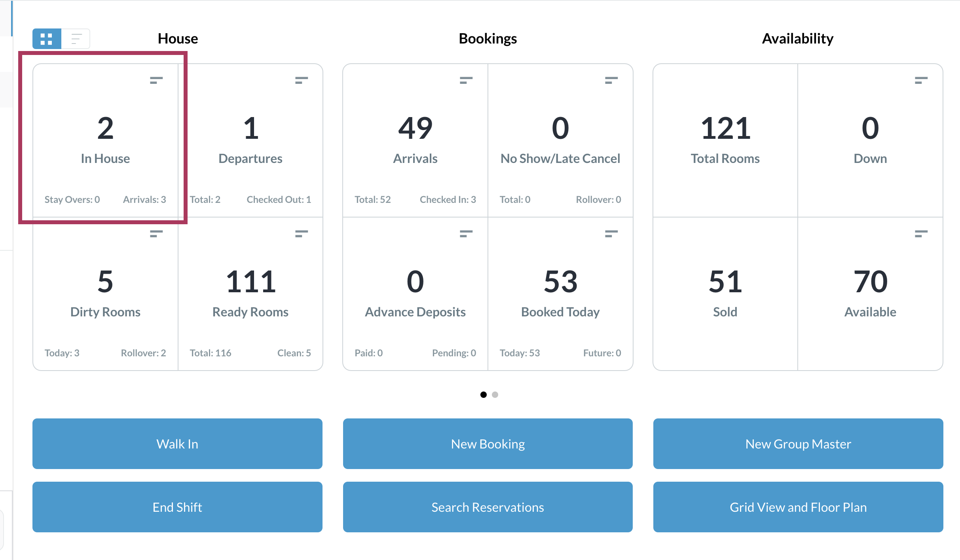The image size is (960, 560).
Task: Open the Arrivals tile menu icon
Action: pyautogui.click(x=466, y=80)
